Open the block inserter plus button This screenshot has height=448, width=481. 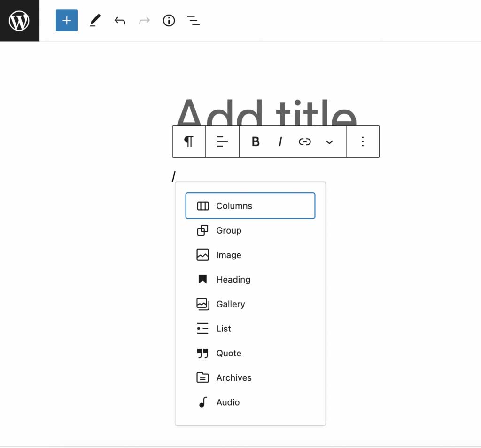tap(67, 21)
